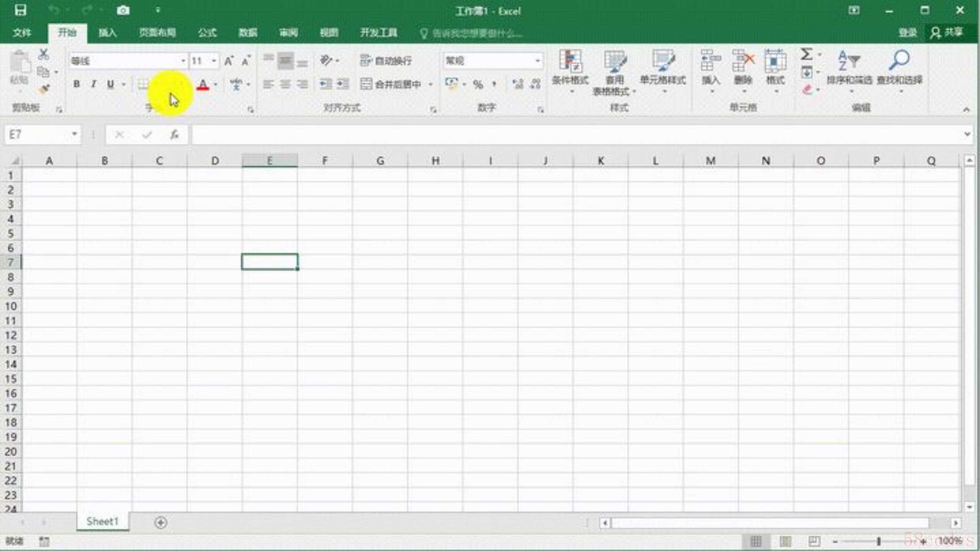
Task: Click the Insert Function fx icon
Action: coord(175,135)
